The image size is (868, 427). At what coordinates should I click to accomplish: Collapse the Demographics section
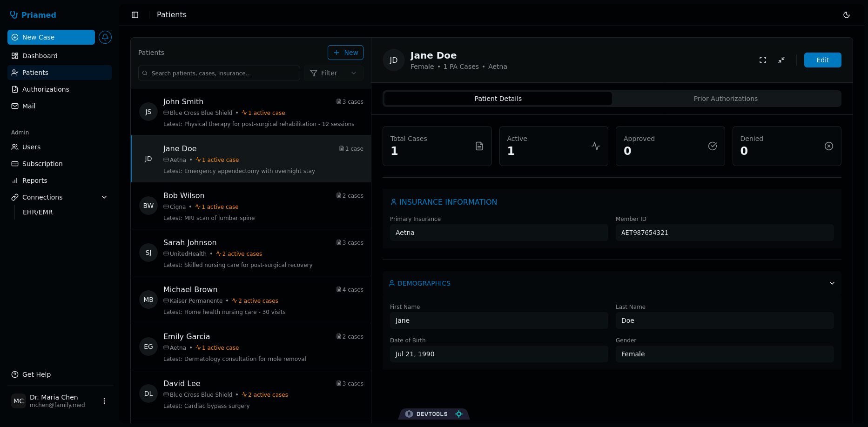pyautogui.click(x=832, y=283)
